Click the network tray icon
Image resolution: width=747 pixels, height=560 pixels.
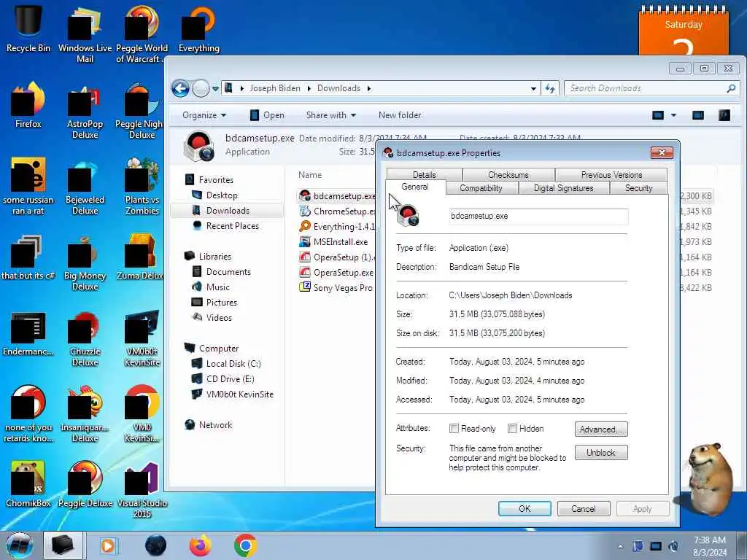coord(656,546)
